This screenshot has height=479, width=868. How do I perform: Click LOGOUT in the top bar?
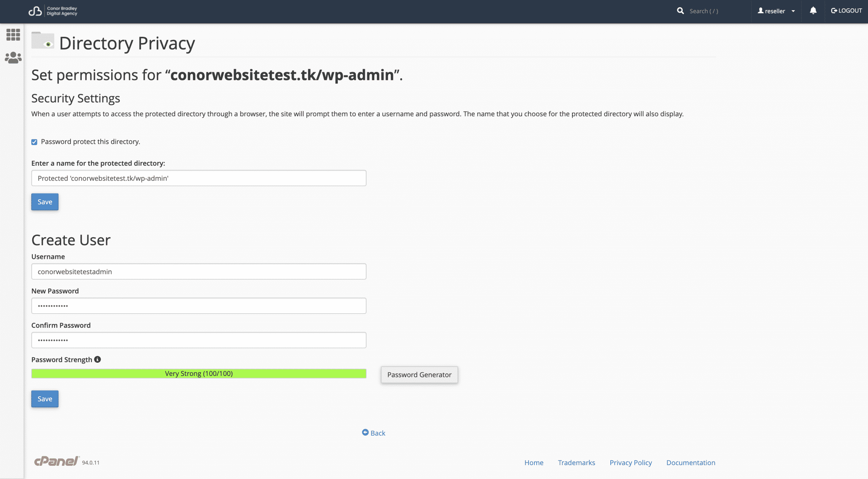846,11
